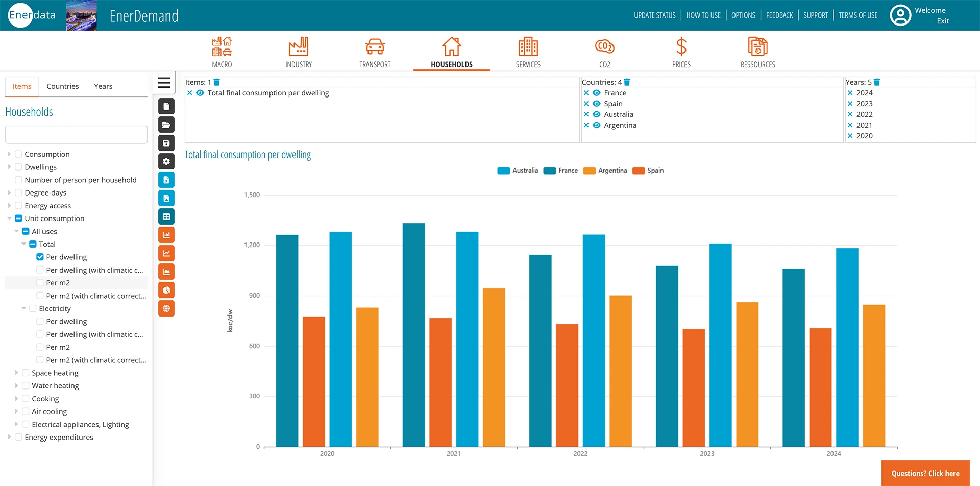Display data as a line chart
This screenshot has height=486, width=980.
pos(166,253)
